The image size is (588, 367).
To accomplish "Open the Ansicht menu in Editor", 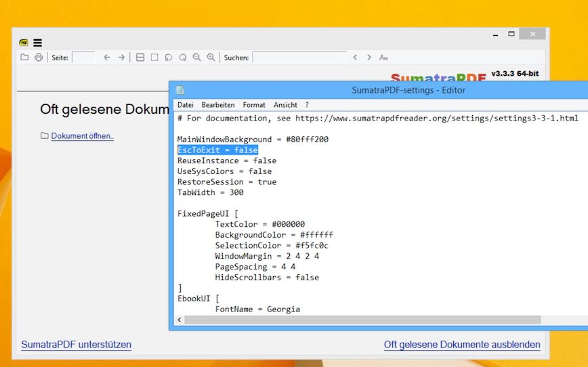I will click(285, 105).
